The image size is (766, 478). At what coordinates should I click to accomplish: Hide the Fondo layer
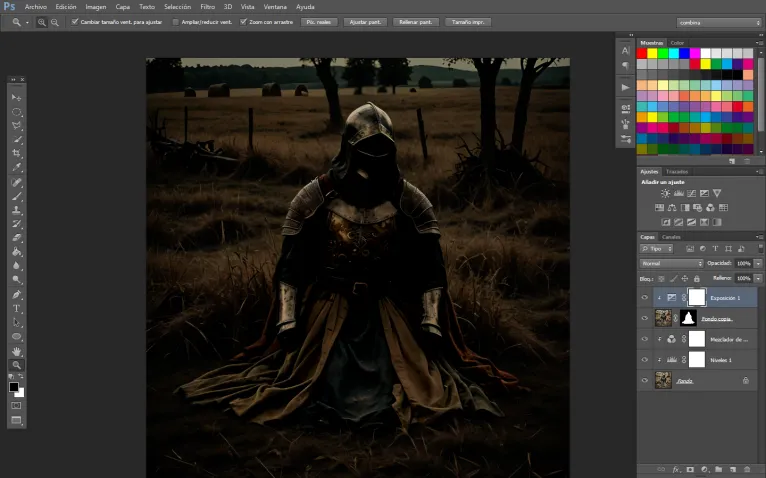[644, 381]
